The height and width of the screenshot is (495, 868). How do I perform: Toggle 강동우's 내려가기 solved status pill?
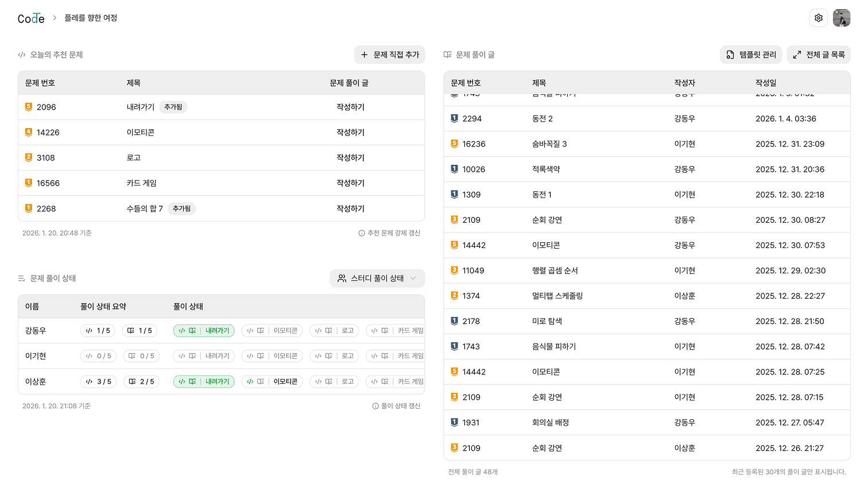pos(204,330)
